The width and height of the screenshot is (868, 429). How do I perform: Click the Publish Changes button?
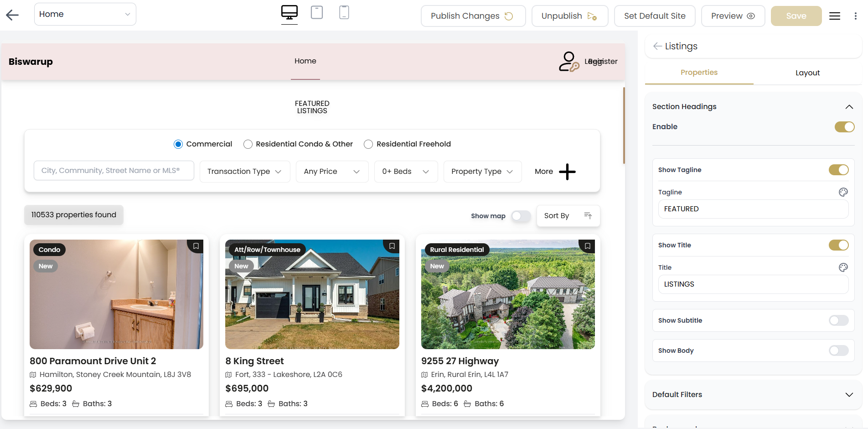pos(473,16)
